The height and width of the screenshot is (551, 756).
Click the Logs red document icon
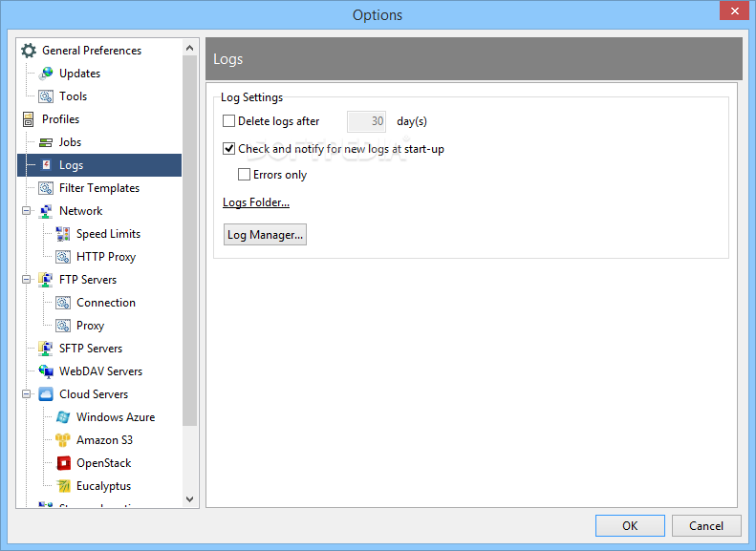(x=46, y=165)
